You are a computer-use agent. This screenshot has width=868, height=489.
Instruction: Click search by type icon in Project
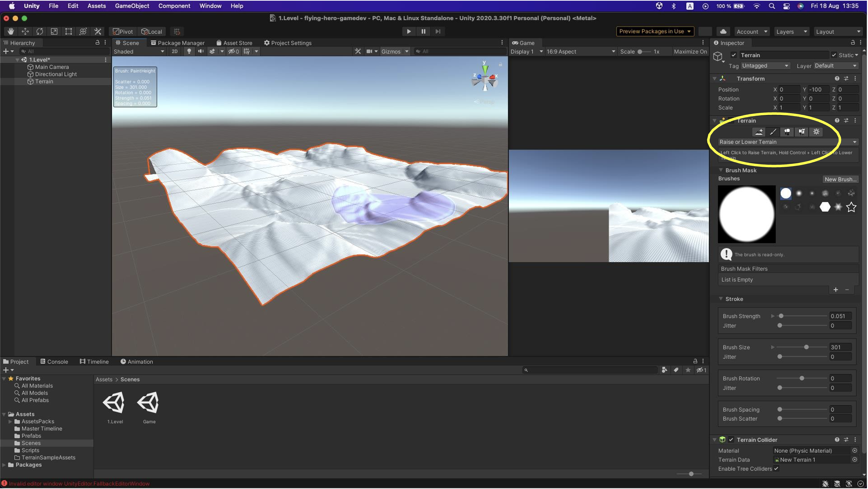pos(664,370)
